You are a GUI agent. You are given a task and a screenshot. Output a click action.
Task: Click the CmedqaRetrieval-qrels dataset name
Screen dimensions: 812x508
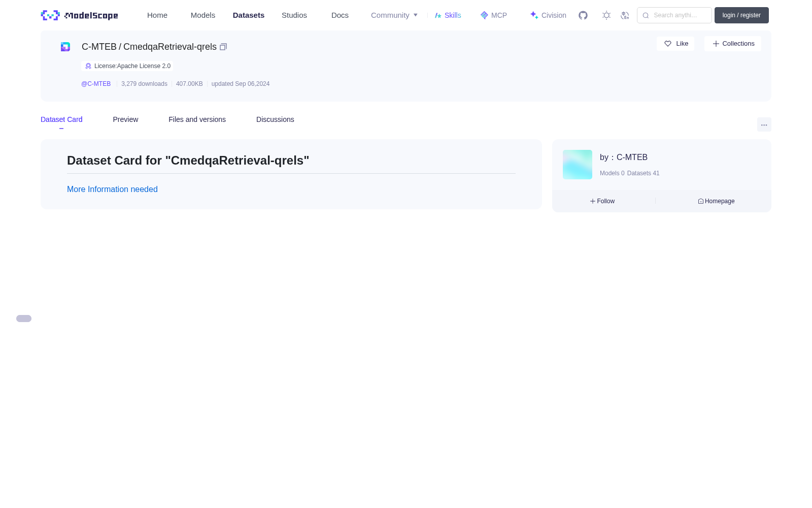[x=170, y=47]
